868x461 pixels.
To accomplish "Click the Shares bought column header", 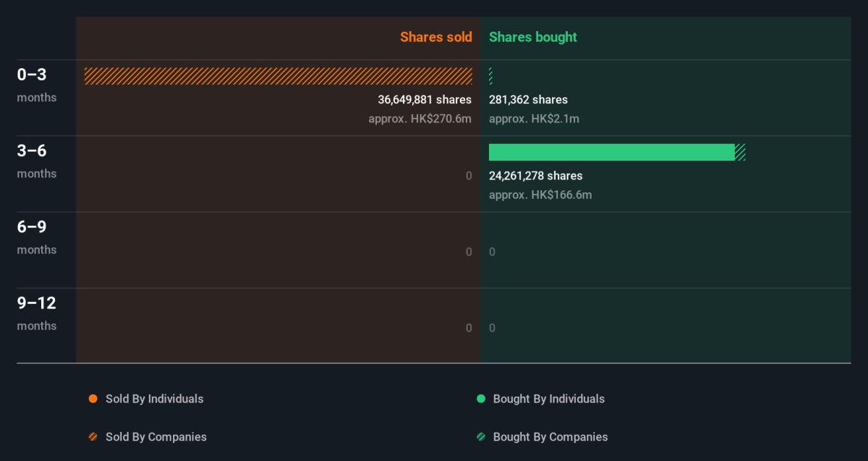I will point(533,37).
